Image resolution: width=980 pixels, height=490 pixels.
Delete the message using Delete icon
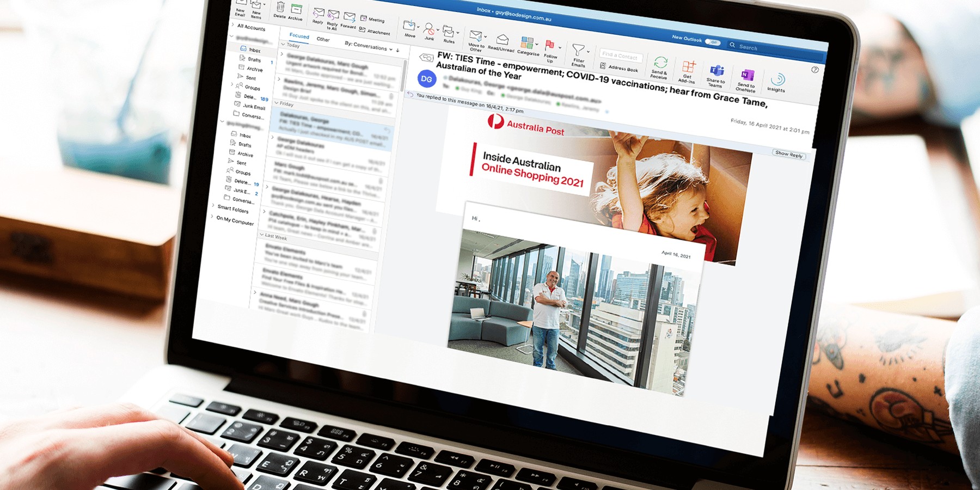click(280, 8)
